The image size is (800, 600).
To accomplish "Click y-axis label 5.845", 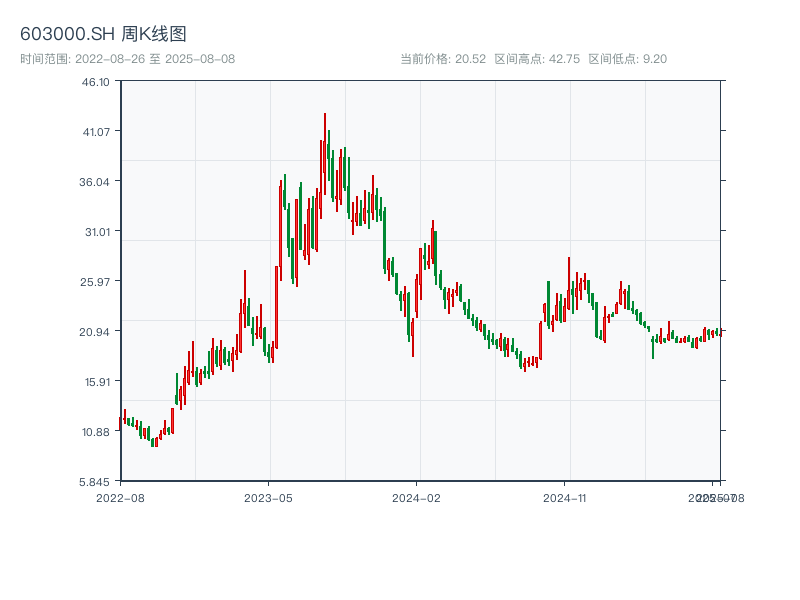I will click(94, 482).
